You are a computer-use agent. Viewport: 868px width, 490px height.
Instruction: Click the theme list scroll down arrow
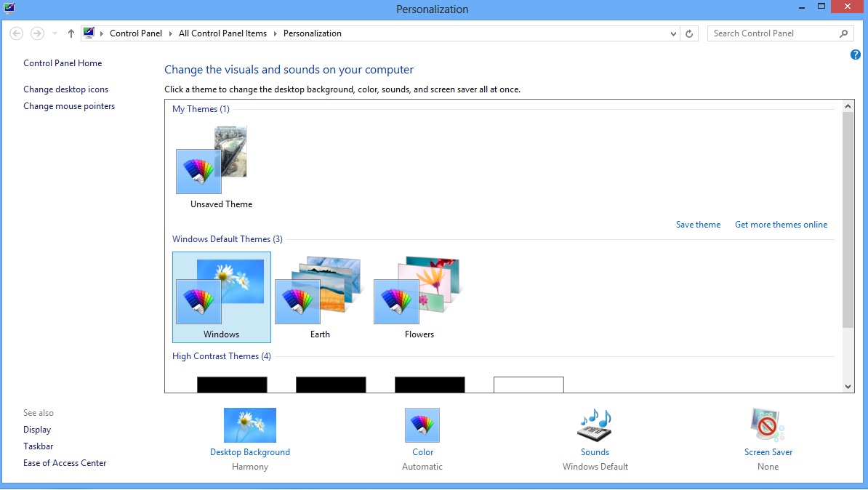[848, 387]
